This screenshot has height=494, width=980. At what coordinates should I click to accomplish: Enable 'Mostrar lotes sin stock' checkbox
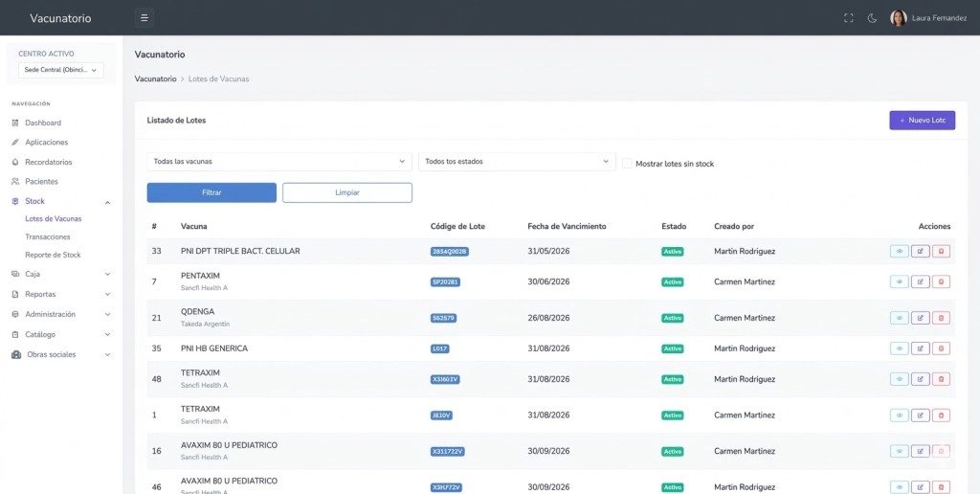pyautogui.click(x=627, y=164)
